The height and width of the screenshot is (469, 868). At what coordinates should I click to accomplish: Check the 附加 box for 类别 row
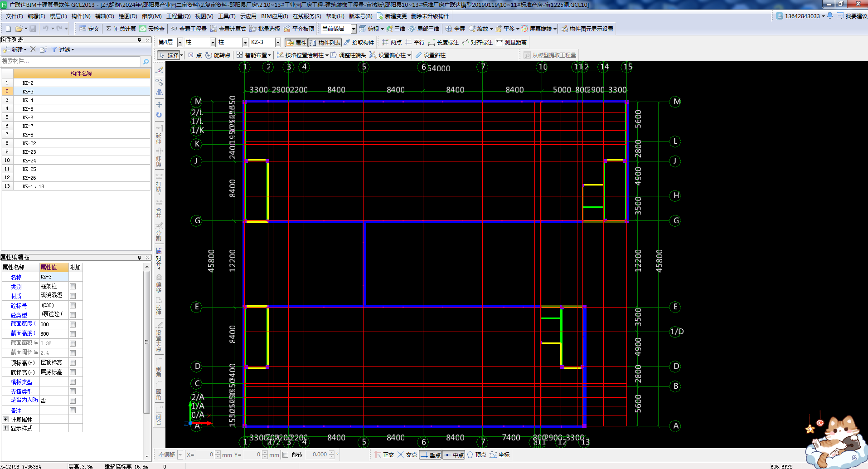[x=73, y=286]
